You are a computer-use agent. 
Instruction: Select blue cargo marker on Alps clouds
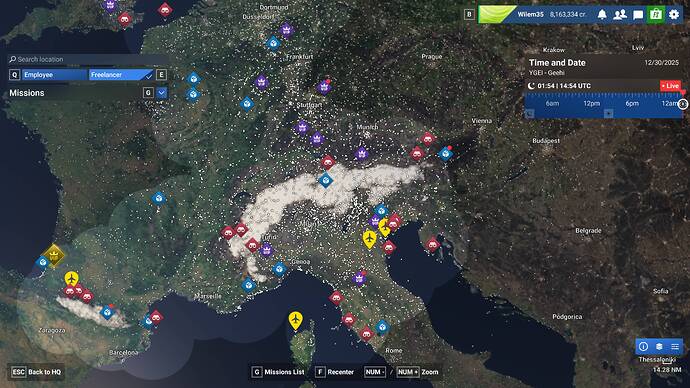[x=326, y=180]
